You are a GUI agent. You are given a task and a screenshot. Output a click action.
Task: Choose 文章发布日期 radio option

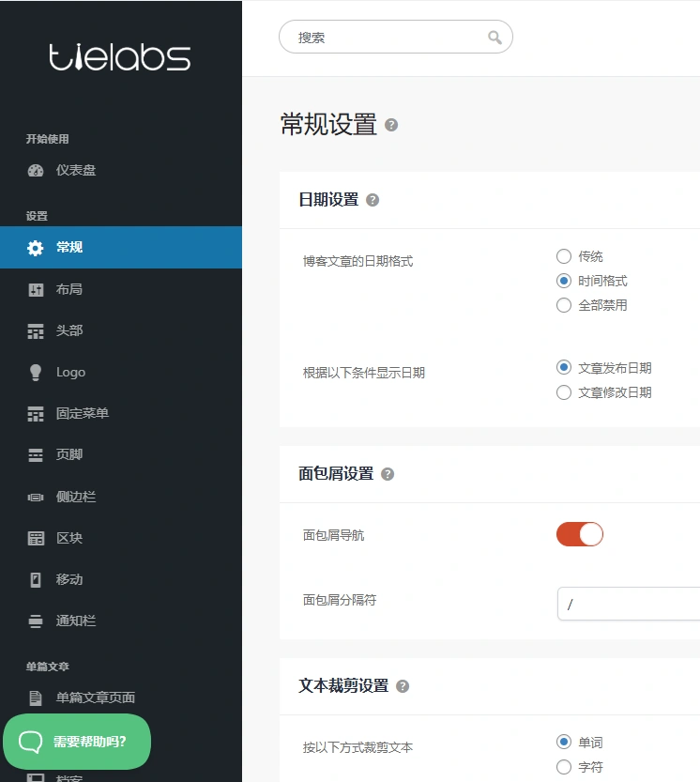point(563,368)
